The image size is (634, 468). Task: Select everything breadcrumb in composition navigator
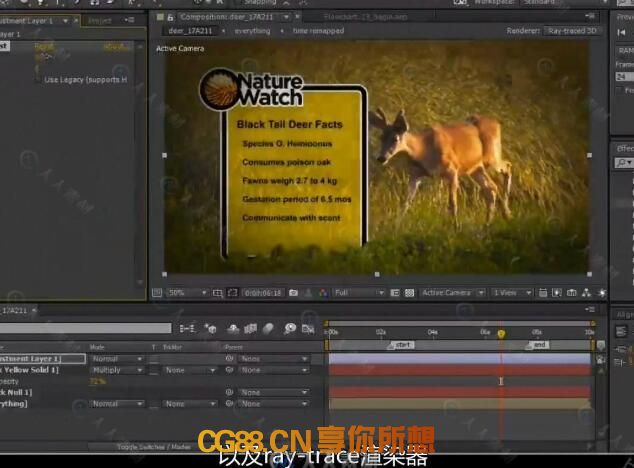click(x=252, y=31)
